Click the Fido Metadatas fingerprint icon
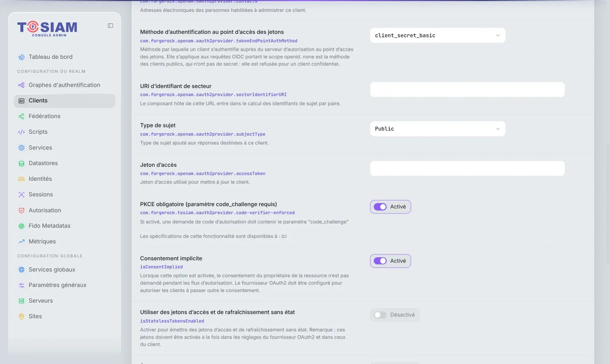The width and height of the screenshot is (610, 364). 22,226
